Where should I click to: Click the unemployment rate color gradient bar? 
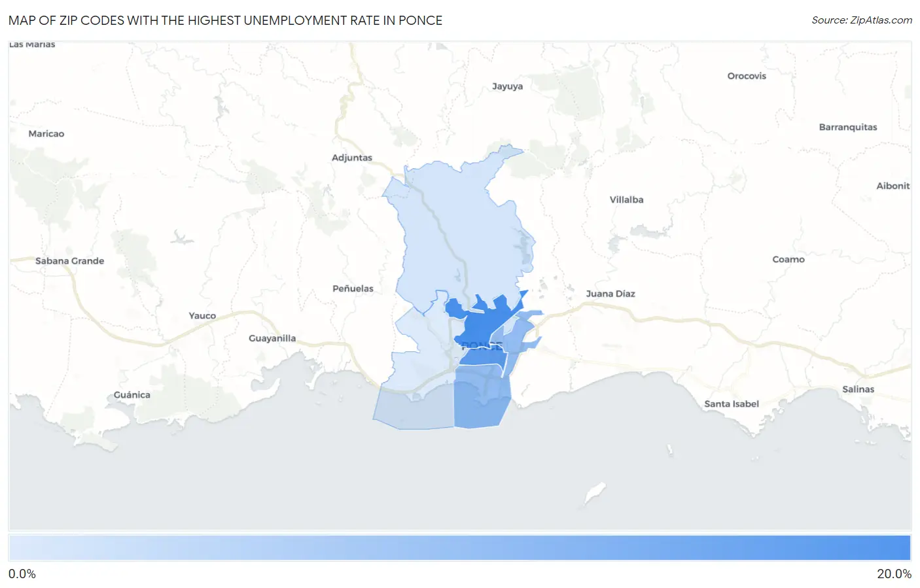point(460,548)
